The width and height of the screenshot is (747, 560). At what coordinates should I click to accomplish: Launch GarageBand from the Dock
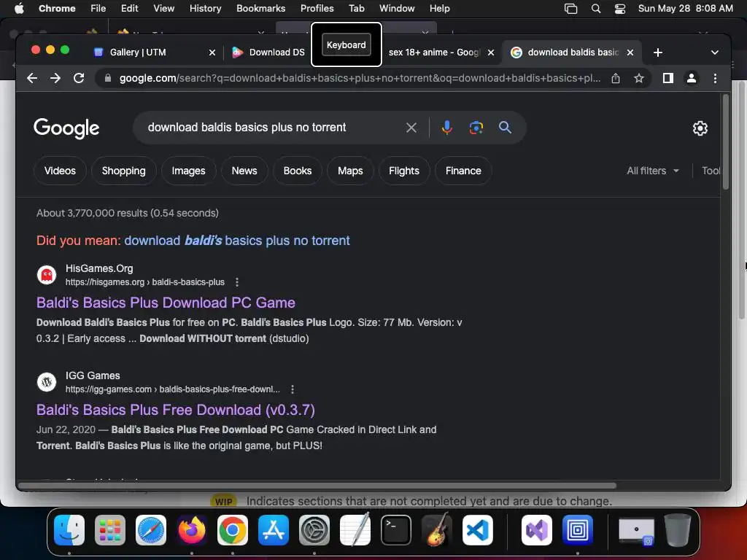click(x=437, y=529)
